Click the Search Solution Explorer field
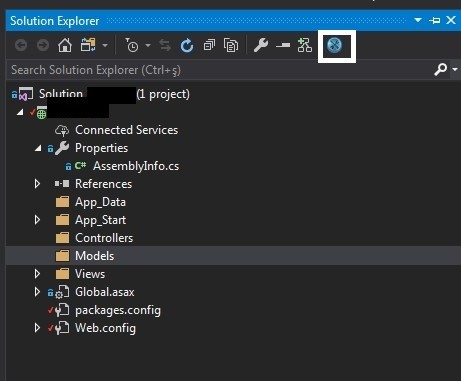 click(x=220, y=70)
